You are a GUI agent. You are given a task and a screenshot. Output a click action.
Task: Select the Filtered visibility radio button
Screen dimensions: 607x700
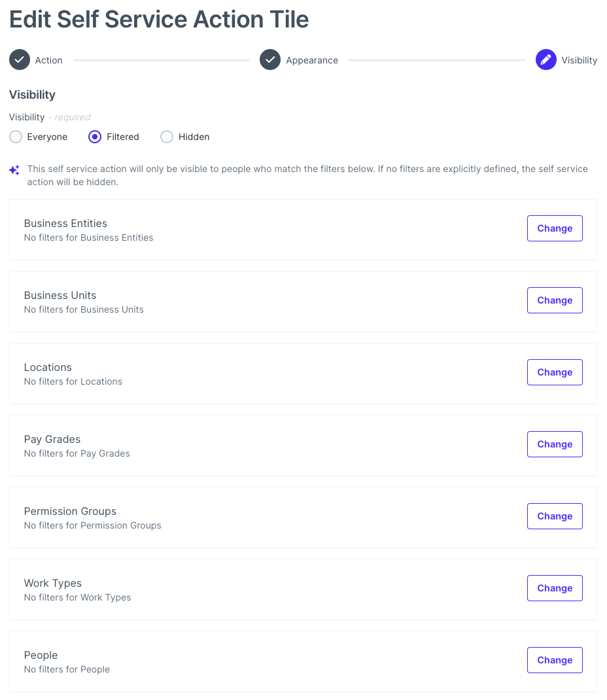tap(95, 137)
